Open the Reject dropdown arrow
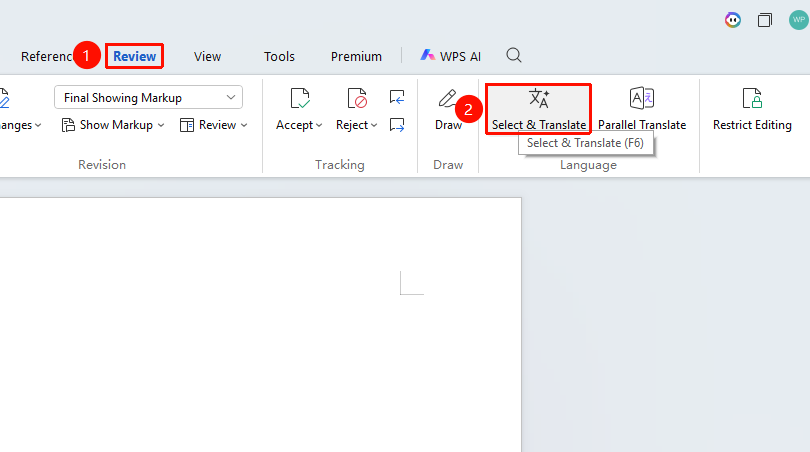The height and width of the screenshot is (452, 810). [373, 125]
